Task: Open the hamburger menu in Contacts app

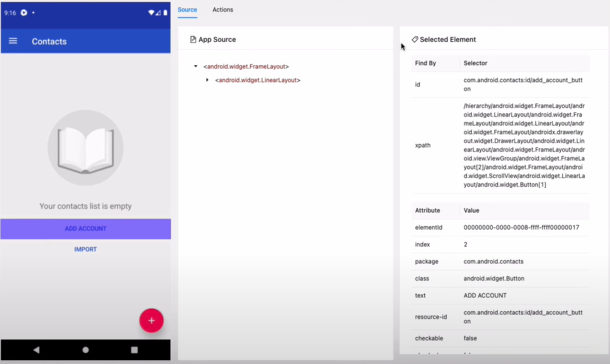Action: [x=13, y=41]
